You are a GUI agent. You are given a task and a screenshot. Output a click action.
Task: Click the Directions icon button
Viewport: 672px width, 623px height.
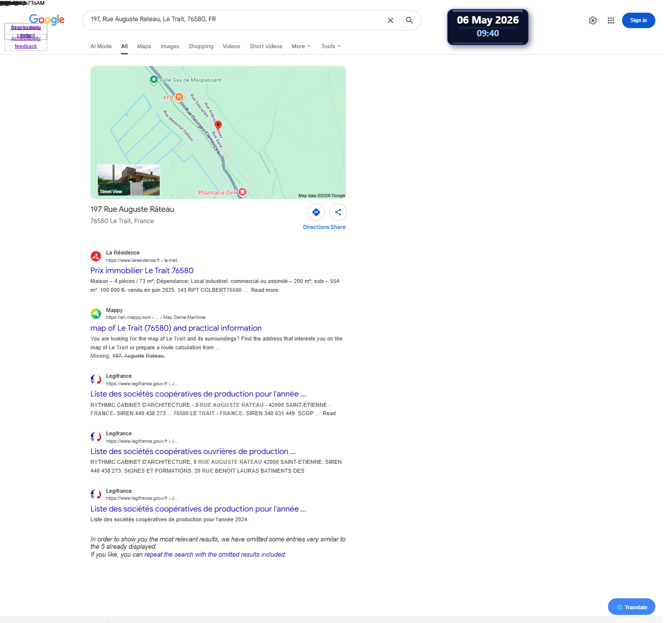(x=316, y=212)
